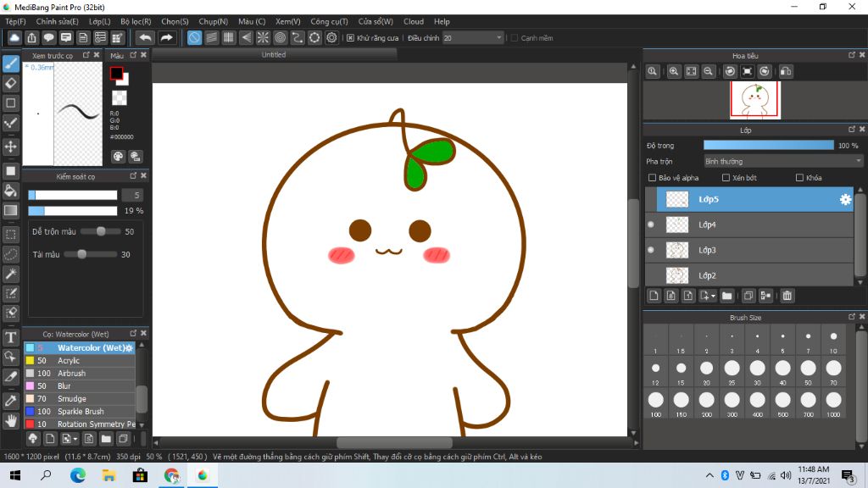Select the Lasso selection tool
This screenshot has width=868, height=488.
10,254
